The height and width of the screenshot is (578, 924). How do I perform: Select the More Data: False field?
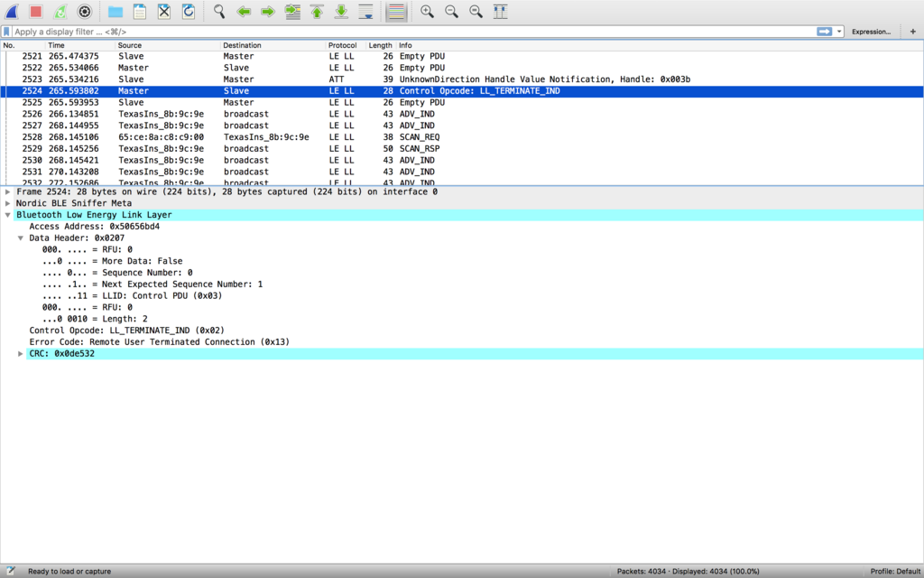(112, 261)
